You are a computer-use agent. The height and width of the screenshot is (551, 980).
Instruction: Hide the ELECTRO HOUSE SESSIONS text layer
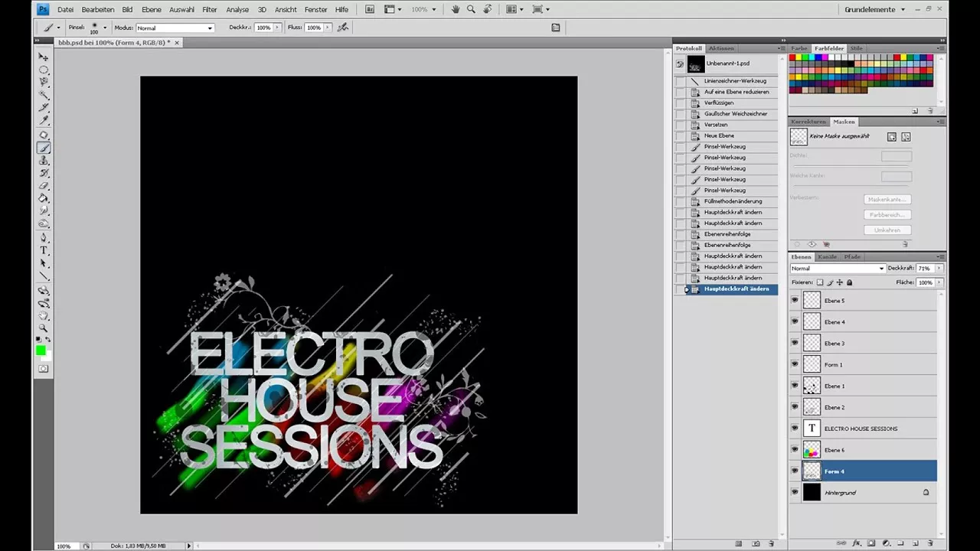(794, 429)
